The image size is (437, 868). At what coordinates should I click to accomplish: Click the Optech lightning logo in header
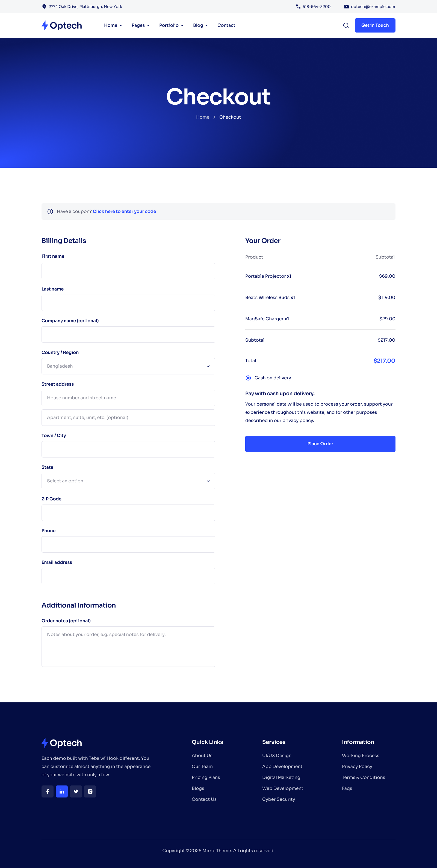click(x=45, y=25)
